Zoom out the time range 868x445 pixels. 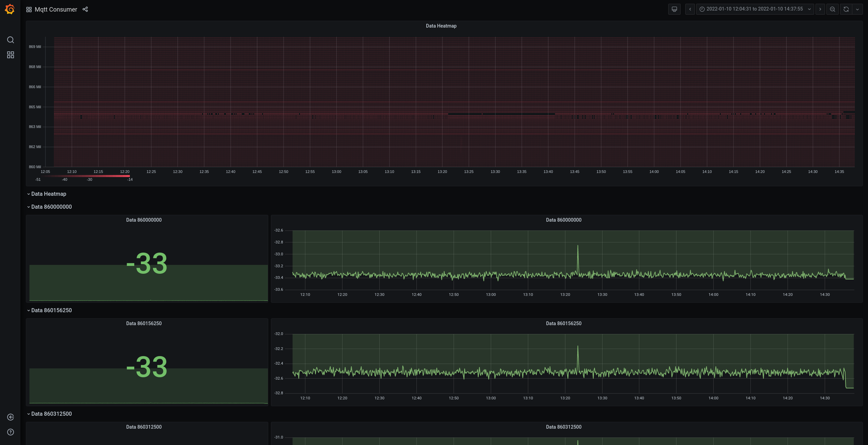click(832, 9)
